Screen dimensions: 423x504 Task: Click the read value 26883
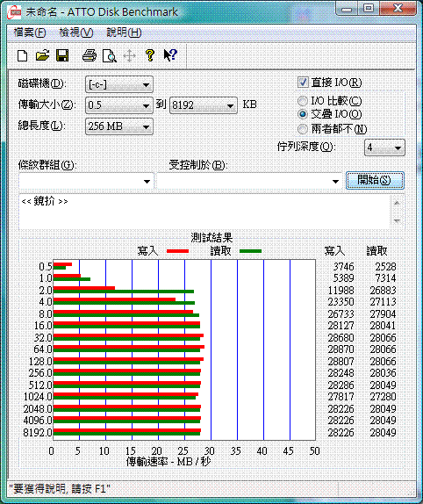coord(383,291)
